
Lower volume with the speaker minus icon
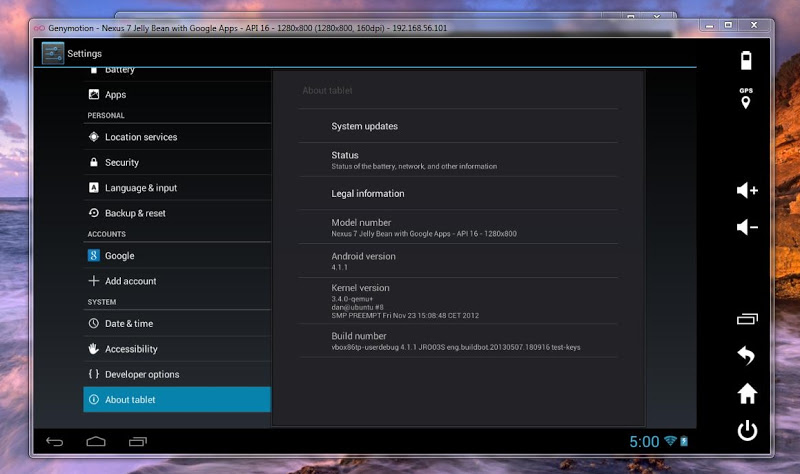(x=747, y=227)
